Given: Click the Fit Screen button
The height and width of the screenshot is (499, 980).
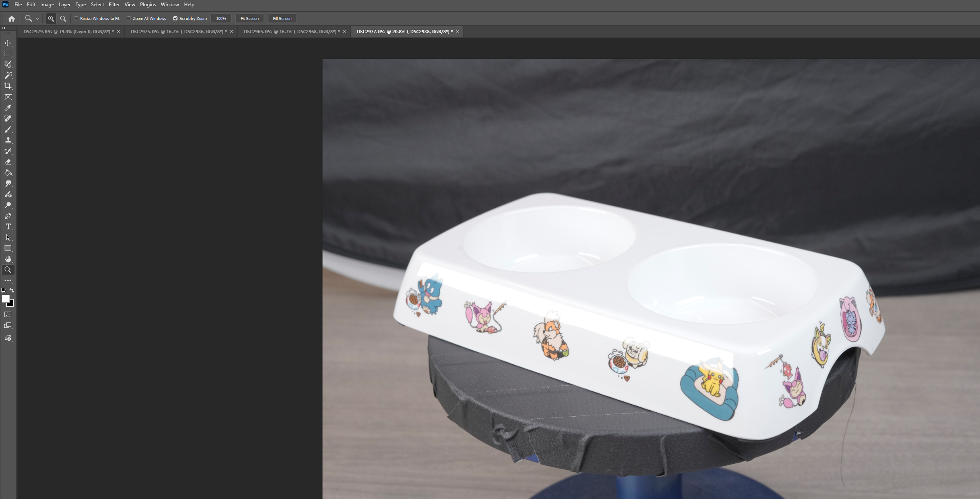Looking at the screenshot, I should pos(249,19).
